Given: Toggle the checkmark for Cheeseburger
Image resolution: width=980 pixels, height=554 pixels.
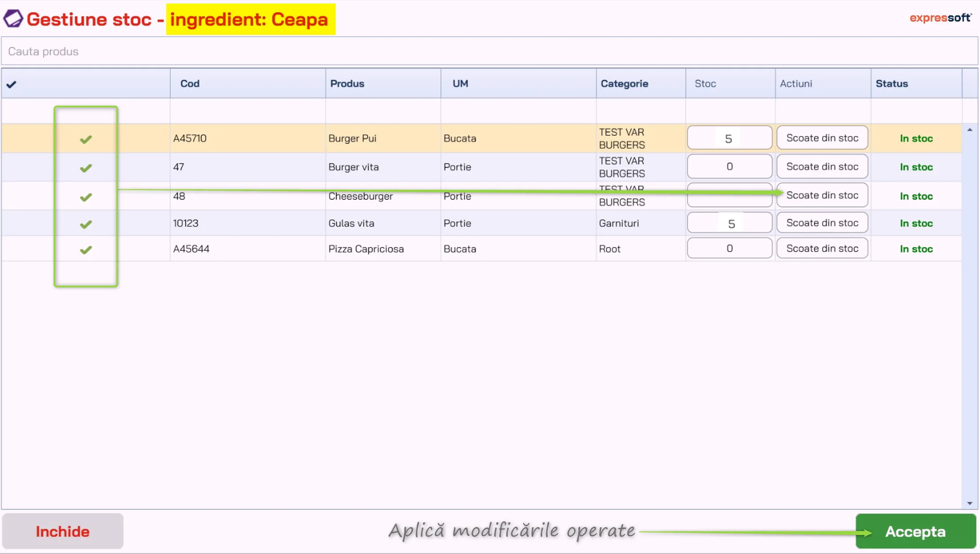Looking at the screenshot, I should point(86,197).
